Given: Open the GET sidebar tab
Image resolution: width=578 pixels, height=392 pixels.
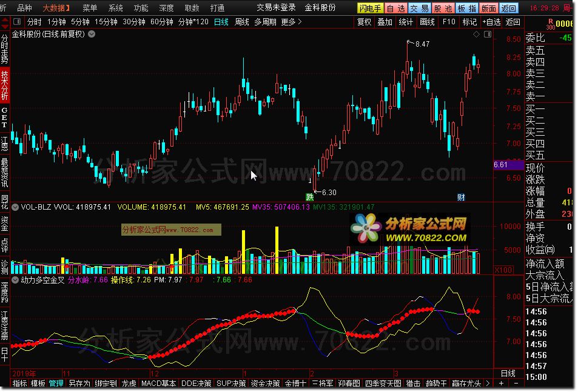Looking at the screenshot, I should 4,118.
